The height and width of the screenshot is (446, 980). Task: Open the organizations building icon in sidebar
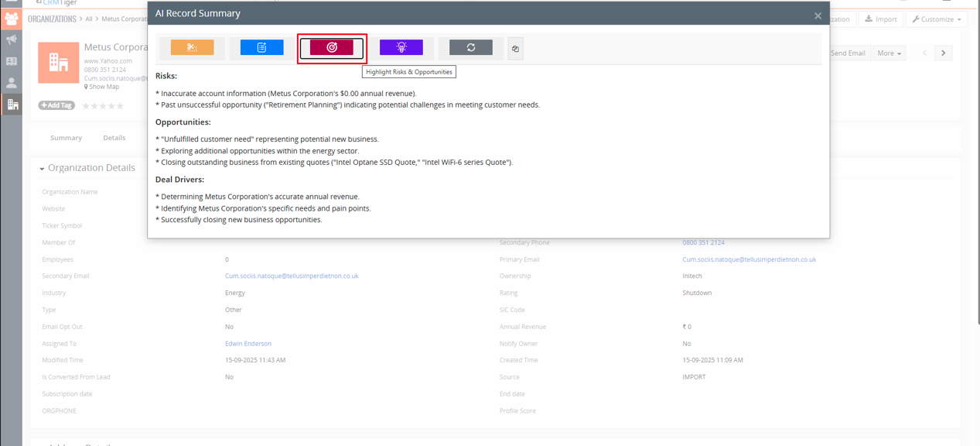pos(12,105)
